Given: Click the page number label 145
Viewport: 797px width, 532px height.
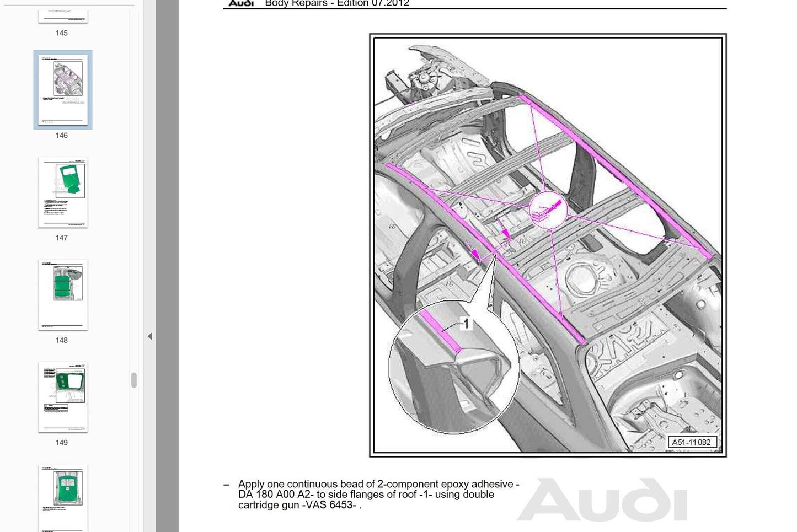Looking at the screenshot, I should coord(62,33).
